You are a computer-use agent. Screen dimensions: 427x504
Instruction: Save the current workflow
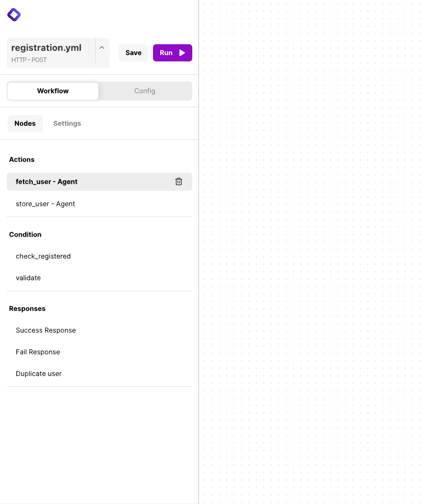tap(133, 52)
